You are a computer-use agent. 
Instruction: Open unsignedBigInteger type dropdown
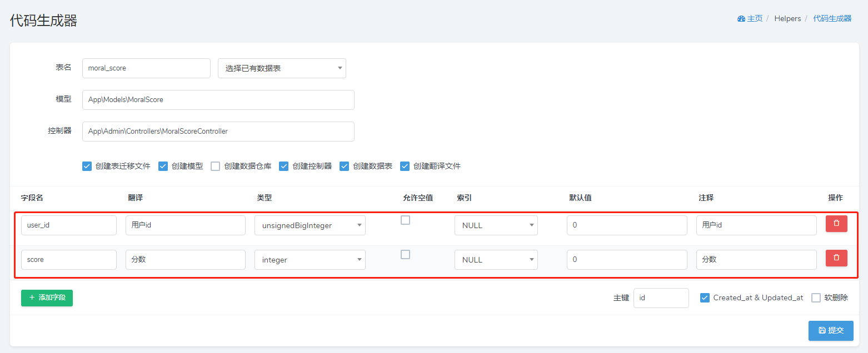pos(310,225)
